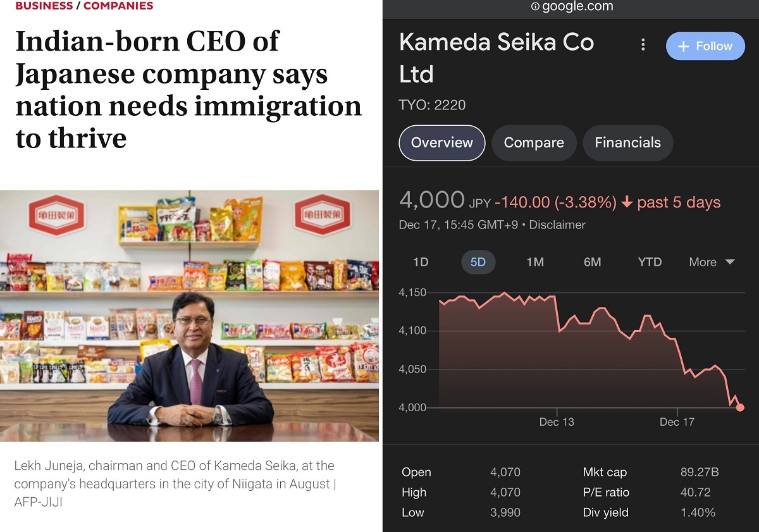Open the CEO photo in the article
759x532 pixels.
(x=189, y=315)
